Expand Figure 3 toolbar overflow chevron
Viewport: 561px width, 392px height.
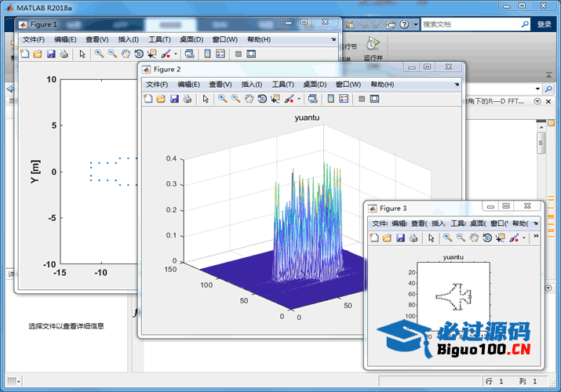pyautogui.click(x=536, y=236)
